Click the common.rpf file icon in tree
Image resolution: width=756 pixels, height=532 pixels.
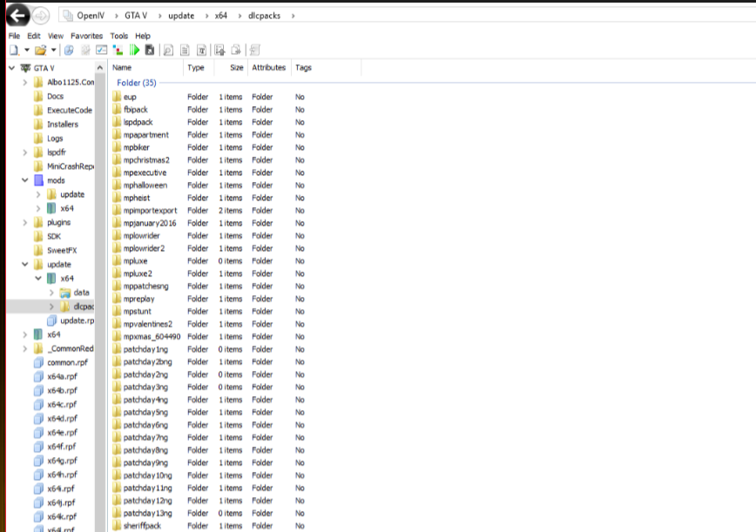pyautogui.click(x=38, y=362)
